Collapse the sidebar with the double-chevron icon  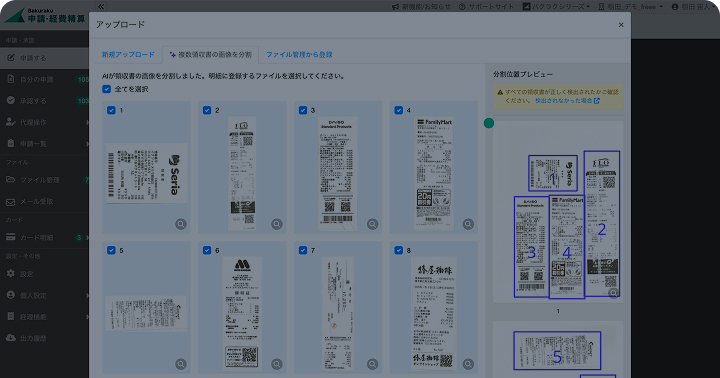click(x=101, y=6)
